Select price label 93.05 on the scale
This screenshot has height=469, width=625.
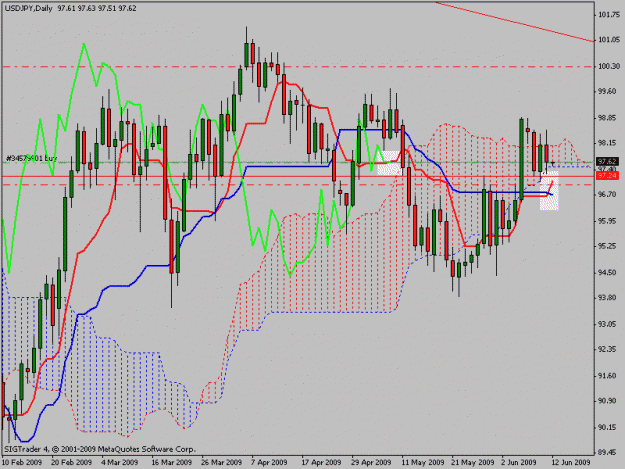[x=609, y=324]
